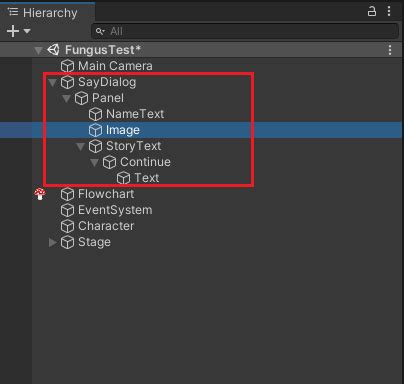Screen dimensions: 404x384
Task: Select the FungusTest scene name
Action: pos(103,50)
